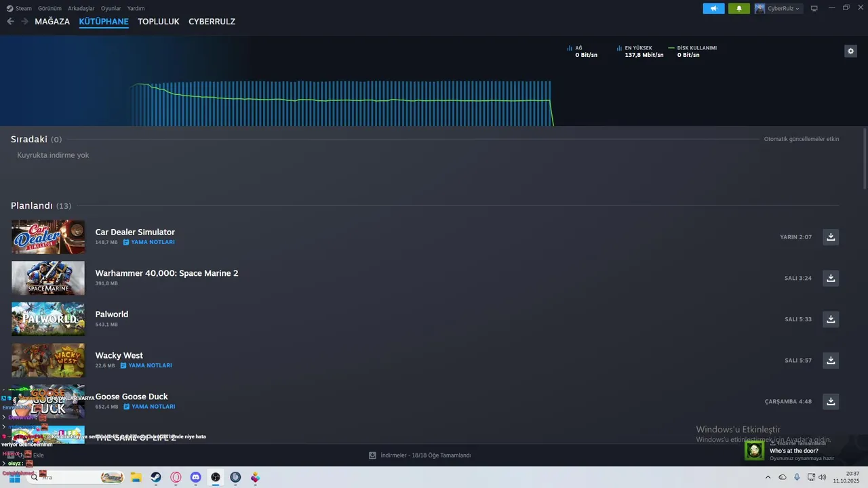The height and width of the screenshot is (488, 868).
Task: Select the Wacky West title text
Action: (x=119, y=355)
